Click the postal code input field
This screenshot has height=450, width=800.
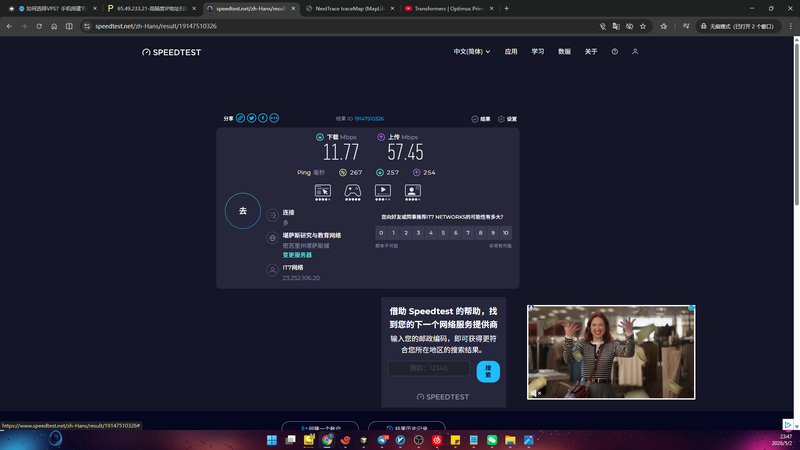point(429,368)
